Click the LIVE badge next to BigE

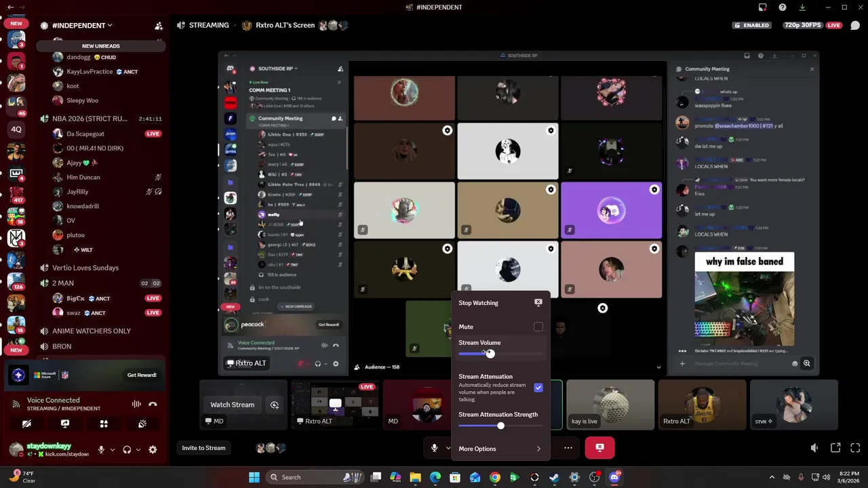pos(153,298)
